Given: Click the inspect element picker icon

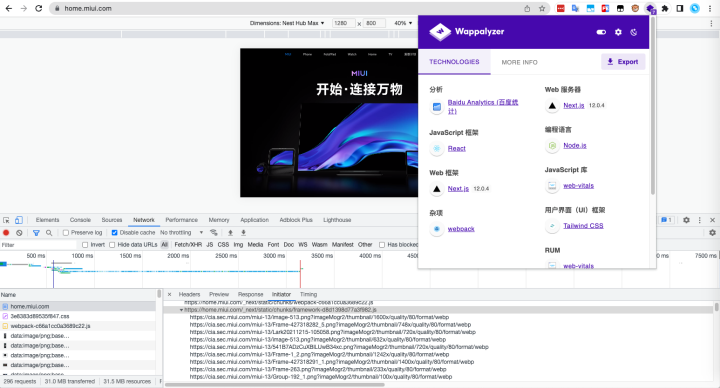Looking at the screenshot, I should point(6,220).
